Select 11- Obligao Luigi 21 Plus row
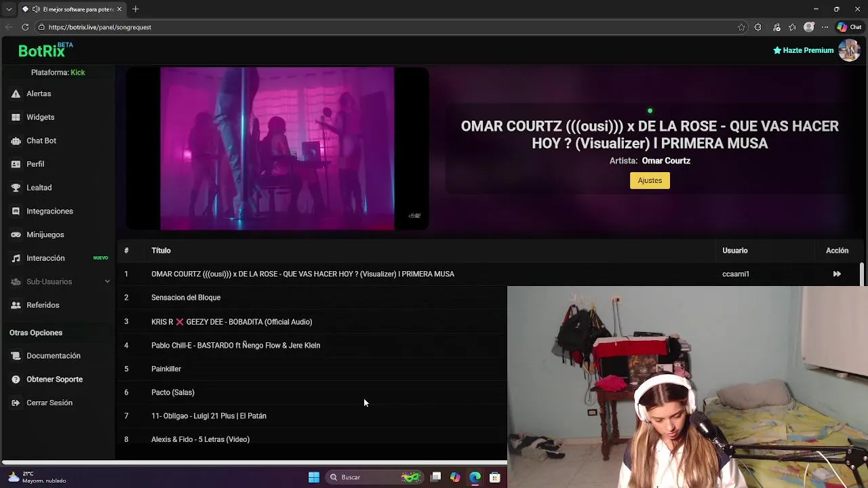868x488 pixels. (209, 416)
